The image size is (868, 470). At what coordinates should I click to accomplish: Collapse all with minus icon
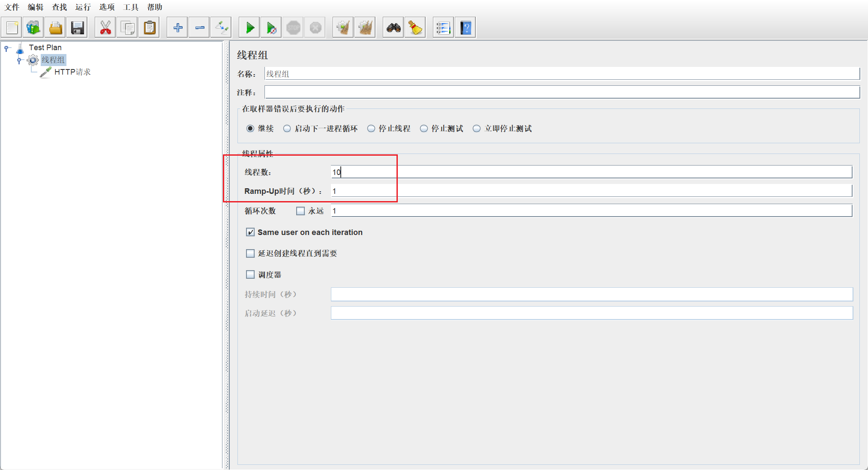pos(199,28)
